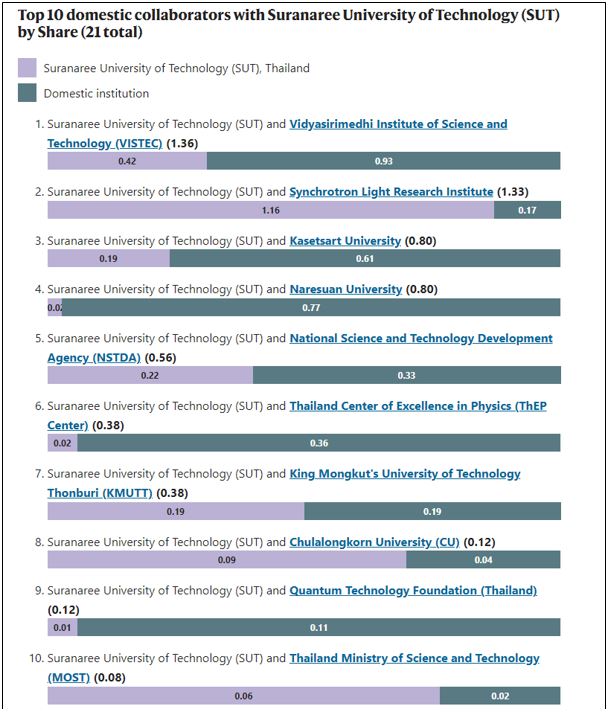Viewport: 608px width, 712px height.
Task: Open Thailand Ministry of Science and Technology (MOST) link
Action: point(414,658)
